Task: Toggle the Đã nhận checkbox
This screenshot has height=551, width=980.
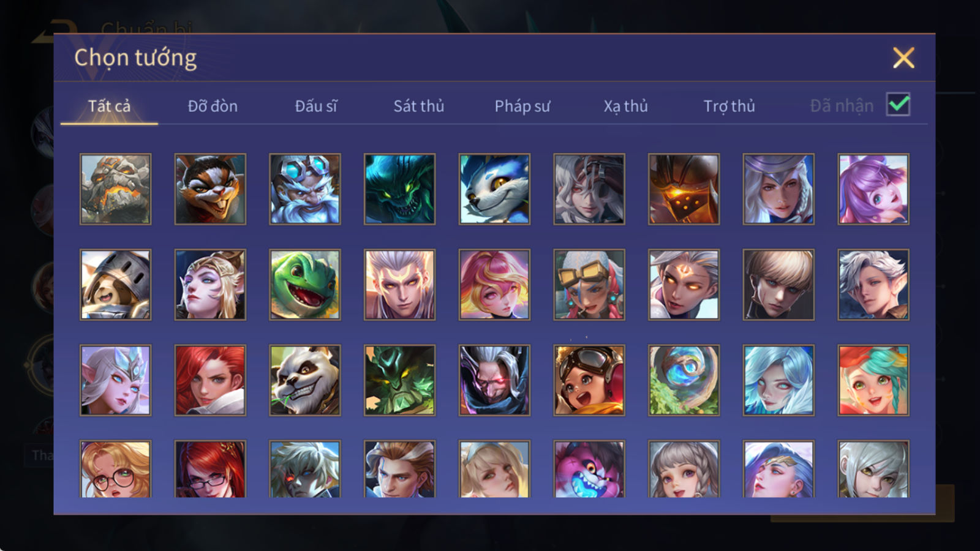Action: click(x=898, y=105)
